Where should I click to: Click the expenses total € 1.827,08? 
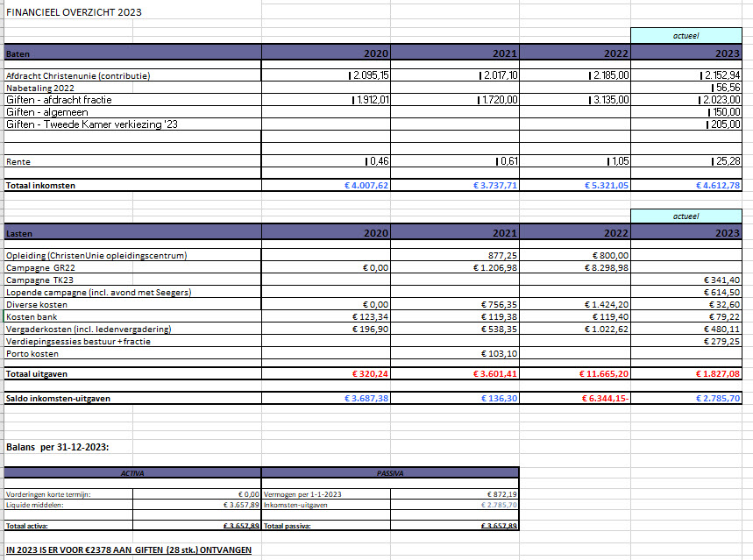tap(718, 373)
